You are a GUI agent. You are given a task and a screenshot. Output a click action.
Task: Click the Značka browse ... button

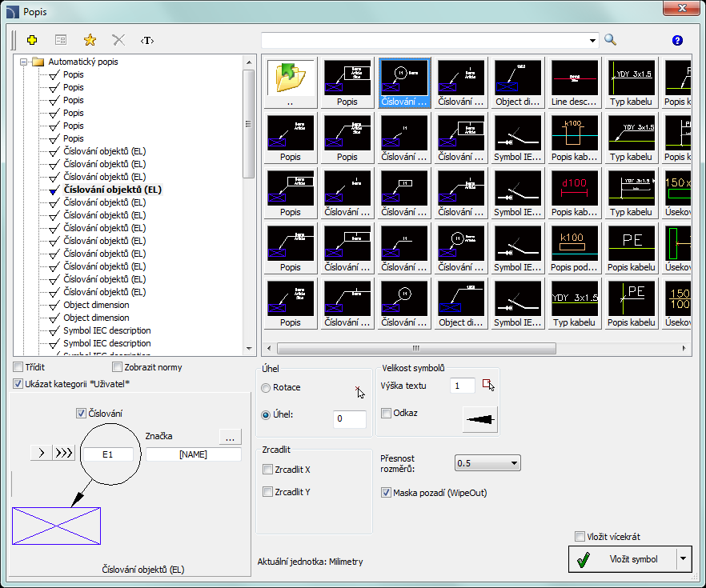click(x=230, y=437)
